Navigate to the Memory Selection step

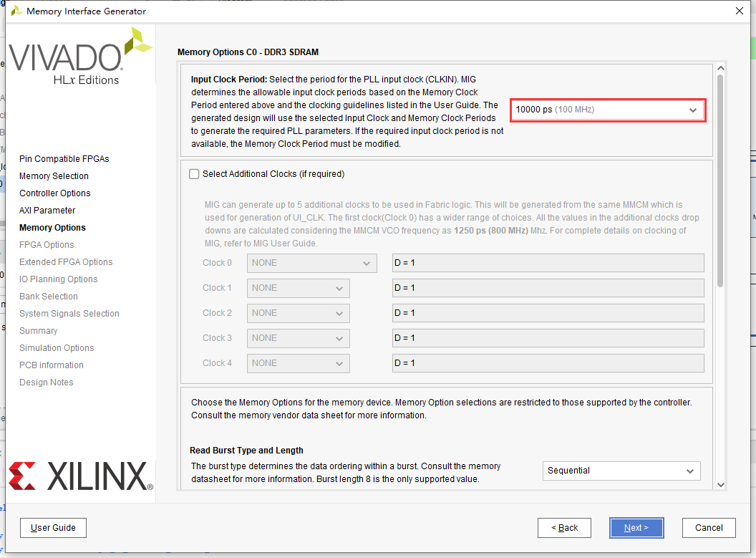click(54, 175)
